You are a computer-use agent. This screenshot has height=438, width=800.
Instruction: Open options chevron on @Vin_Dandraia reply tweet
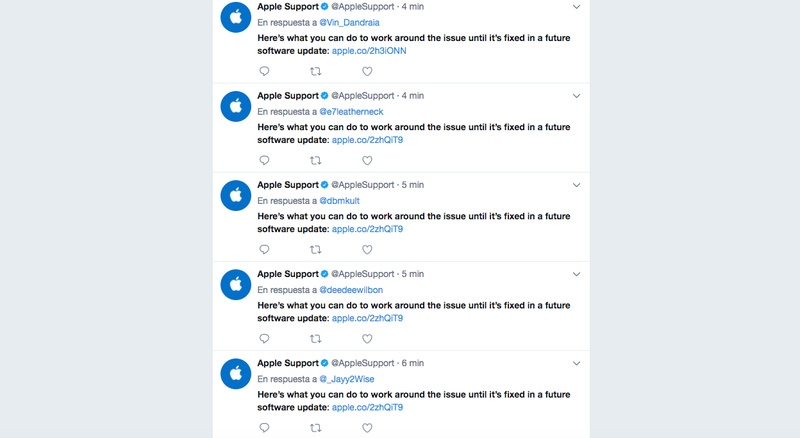point(577,7)
